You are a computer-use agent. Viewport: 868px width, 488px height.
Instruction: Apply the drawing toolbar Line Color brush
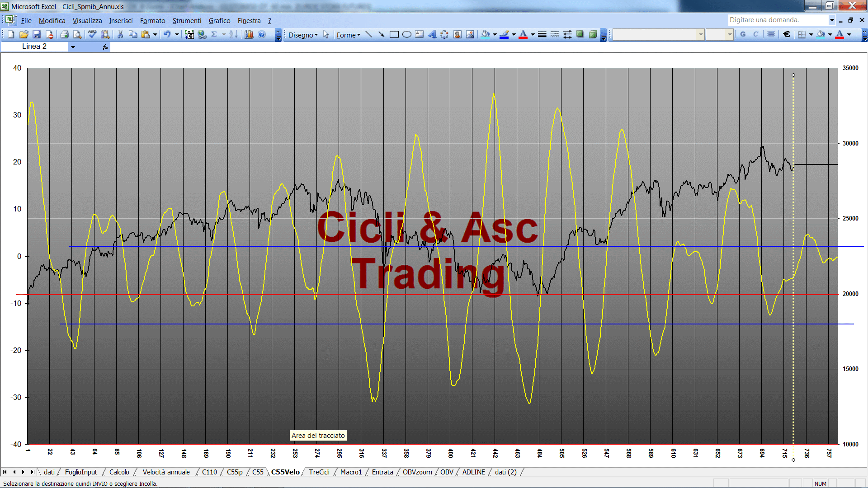pyautogui.click(x=505, y=34)
